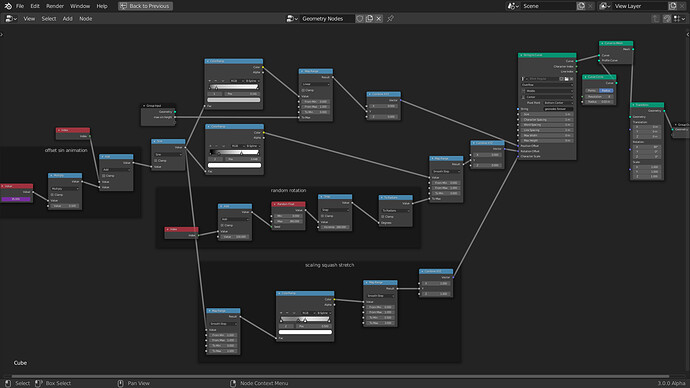Collapse the String to Curve node header arrow

point(521,55)
